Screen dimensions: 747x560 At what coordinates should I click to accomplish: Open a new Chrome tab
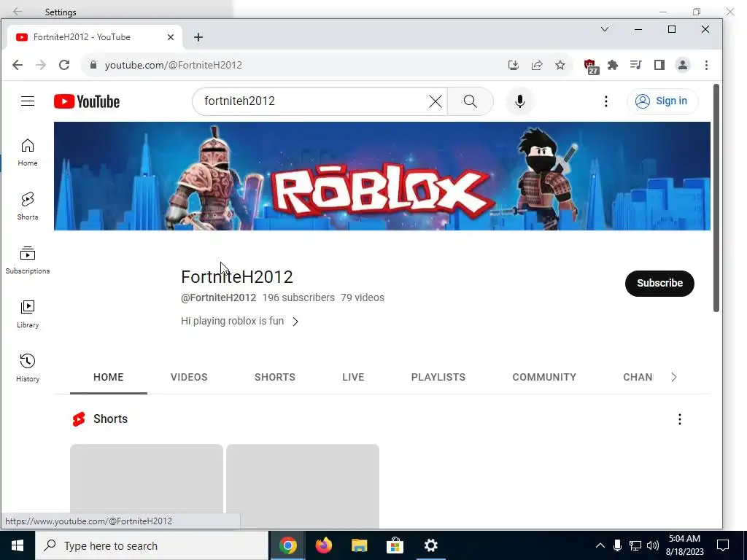[198, 37]
